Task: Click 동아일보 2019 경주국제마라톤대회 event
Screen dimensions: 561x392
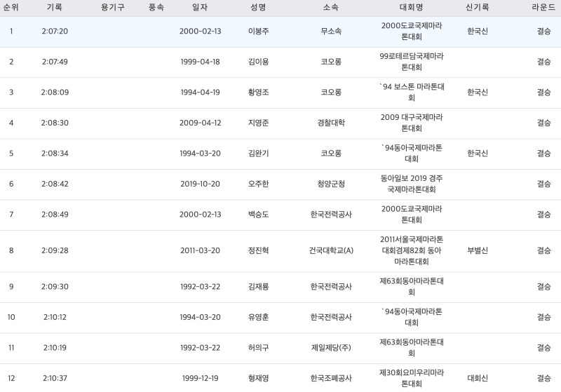Action: (412, 184)
